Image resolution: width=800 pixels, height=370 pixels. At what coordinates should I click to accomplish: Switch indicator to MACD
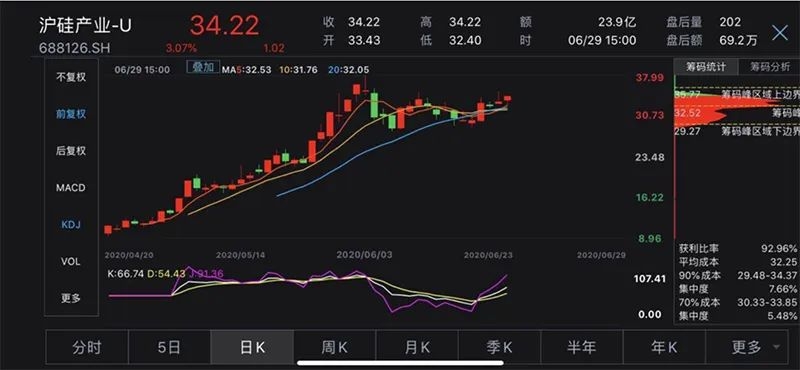pos(71,188)
